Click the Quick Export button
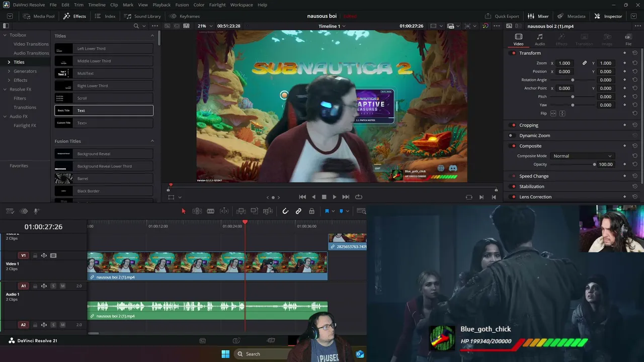The width and height of the screenshot is (644, 362). click(x=502, y=16)
